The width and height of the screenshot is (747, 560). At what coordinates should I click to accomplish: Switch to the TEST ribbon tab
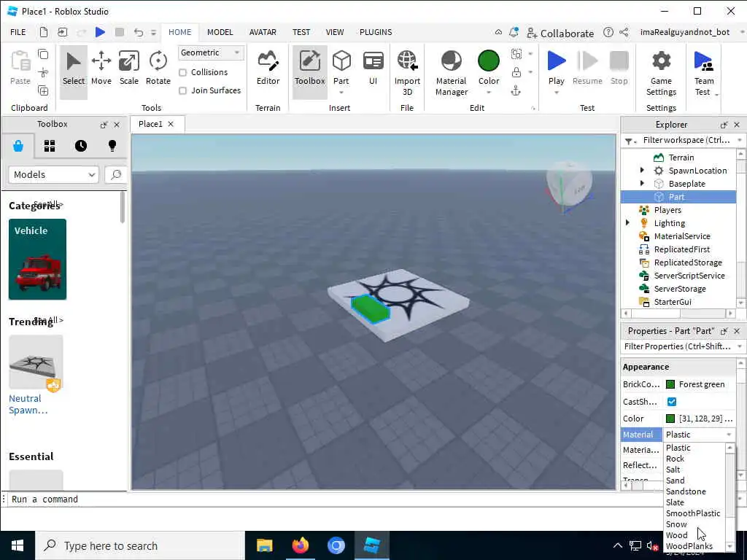pyautogui.click(x=301, y=32)
